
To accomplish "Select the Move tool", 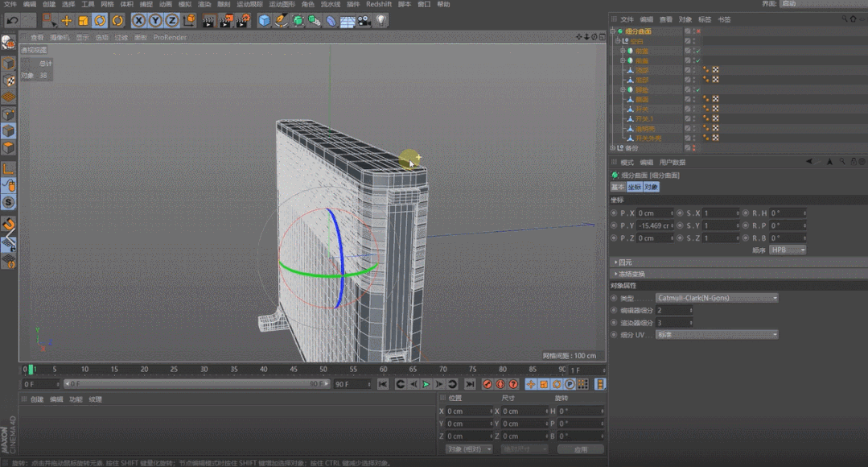I will 67,20.
